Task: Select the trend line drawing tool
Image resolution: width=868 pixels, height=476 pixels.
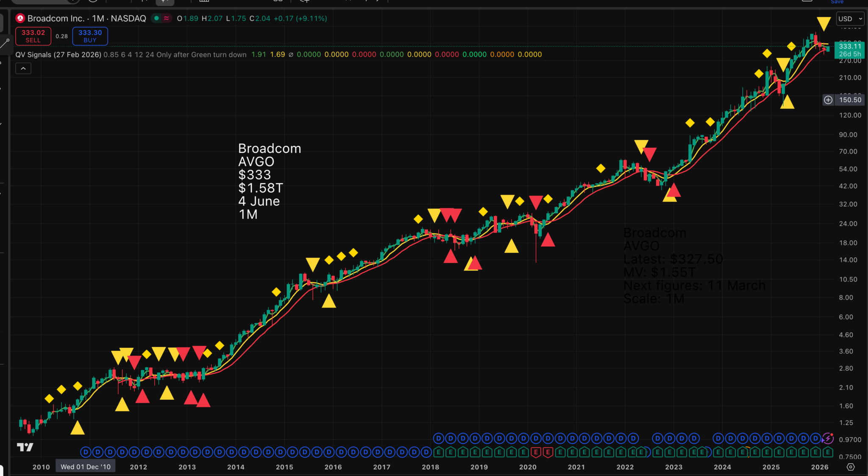Action: [5, 43]
